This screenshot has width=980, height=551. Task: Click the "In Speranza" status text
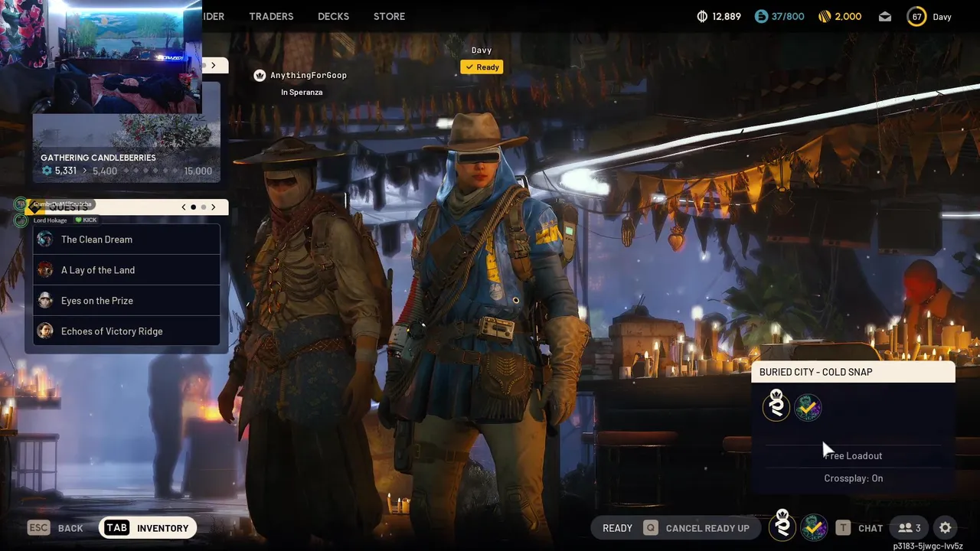point(302,92)
